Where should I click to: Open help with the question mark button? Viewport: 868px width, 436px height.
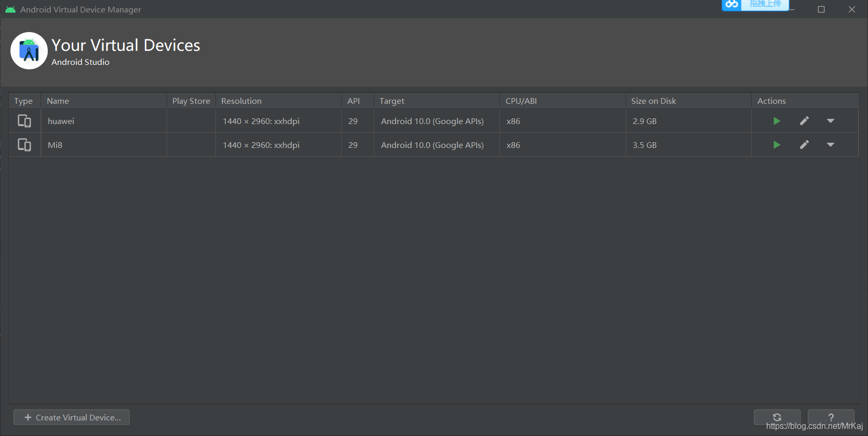click(831, 417)
